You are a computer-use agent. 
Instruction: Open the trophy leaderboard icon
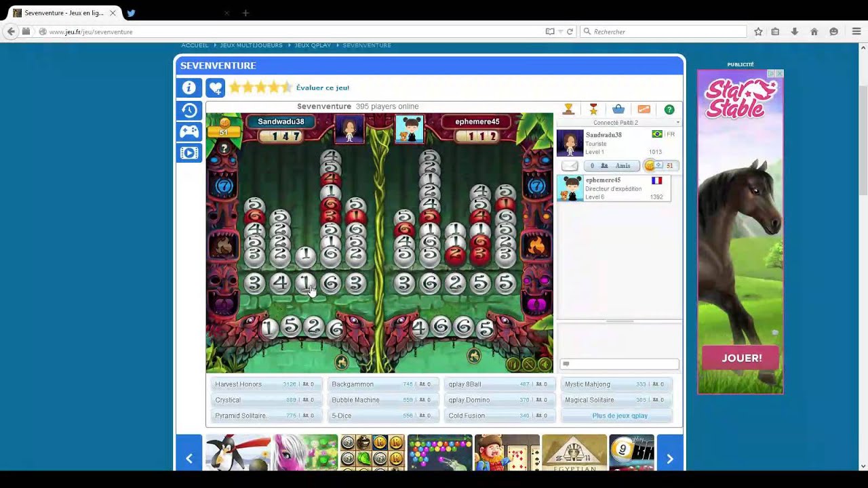click(568, 109)
